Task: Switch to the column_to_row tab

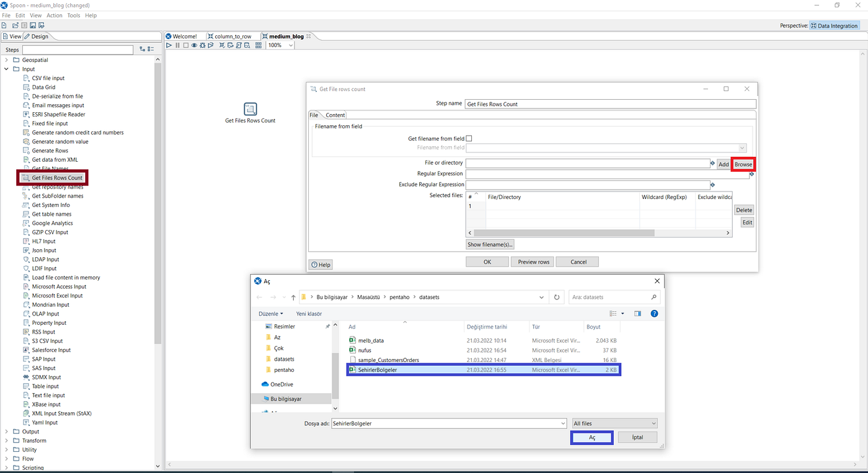Action: tap(232, 36)
